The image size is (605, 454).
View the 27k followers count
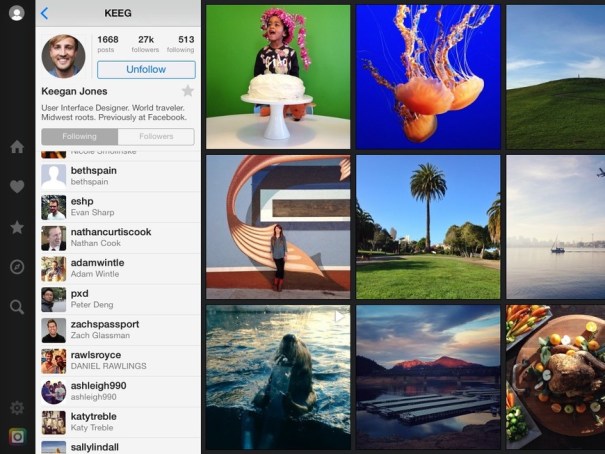(146, 44)
